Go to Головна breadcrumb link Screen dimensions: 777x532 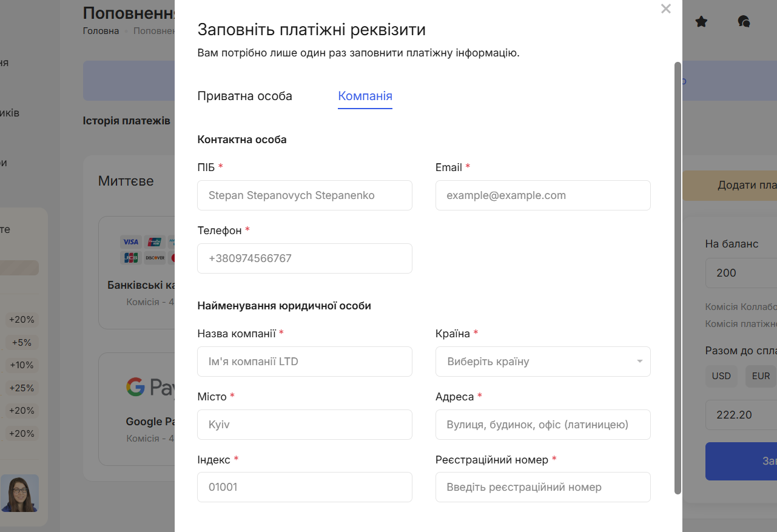tap(101, 31)
